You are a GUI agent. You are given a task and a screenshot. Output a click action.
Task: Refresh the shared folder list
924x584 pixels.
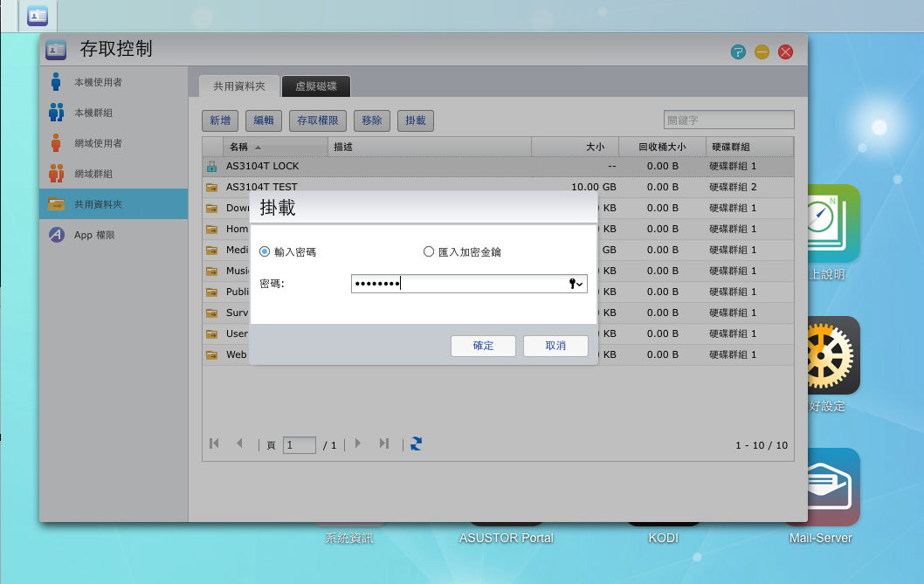416,443
